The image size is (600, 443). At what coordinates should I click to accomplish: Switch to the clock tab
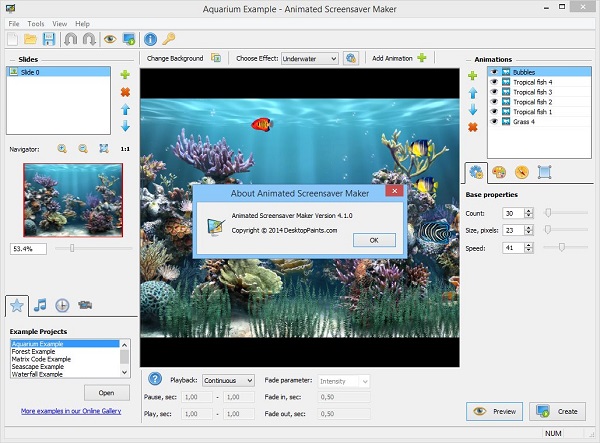62,305
